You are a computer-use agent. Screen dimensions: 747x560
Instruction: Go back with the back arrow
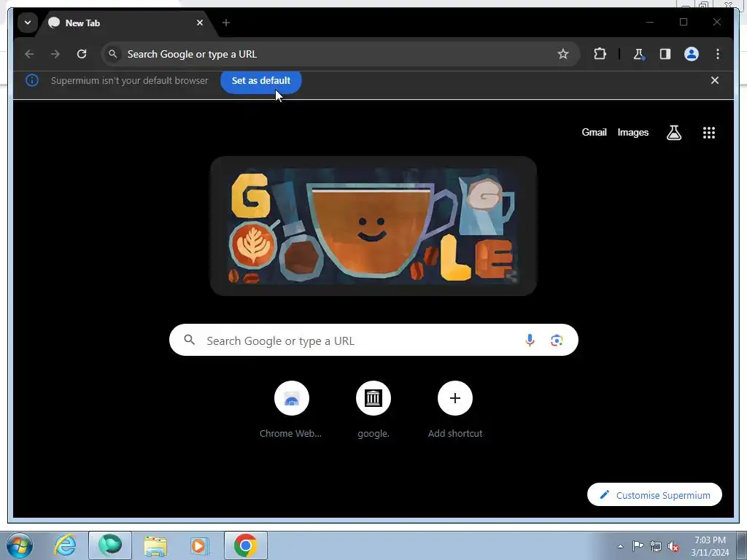(29, 54)
